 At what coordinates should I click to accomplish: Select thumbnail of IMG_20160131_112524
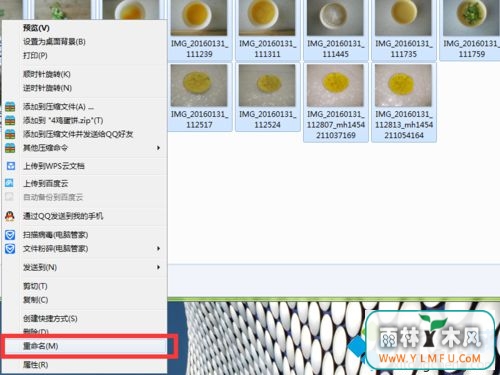coord(267,85)
